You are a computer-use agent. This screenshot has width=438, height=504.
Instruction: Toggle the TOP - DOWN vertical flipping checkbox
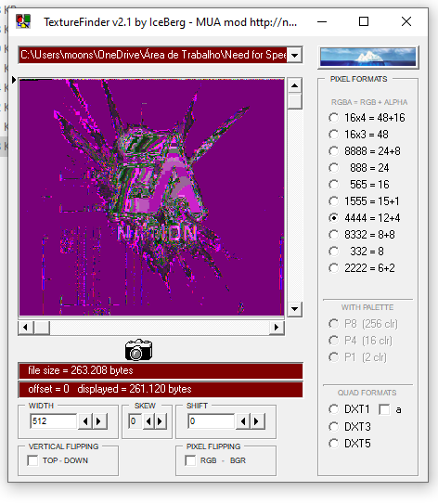32,460
